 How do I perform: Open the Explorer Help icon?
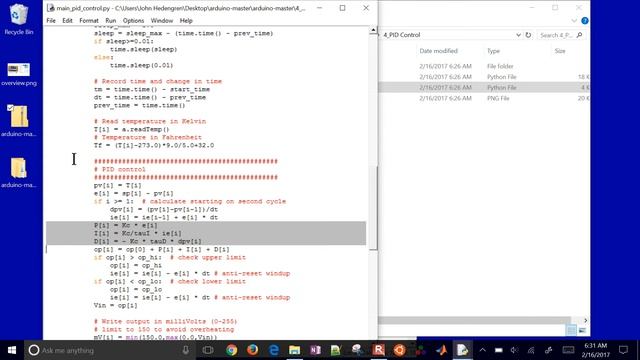coord(585,21)
